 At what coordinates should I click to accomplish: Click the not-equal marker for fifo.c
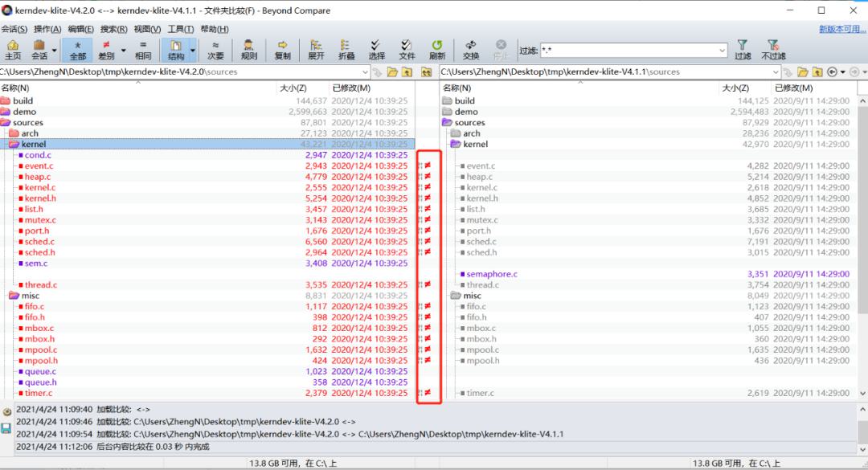pos(428,306)
